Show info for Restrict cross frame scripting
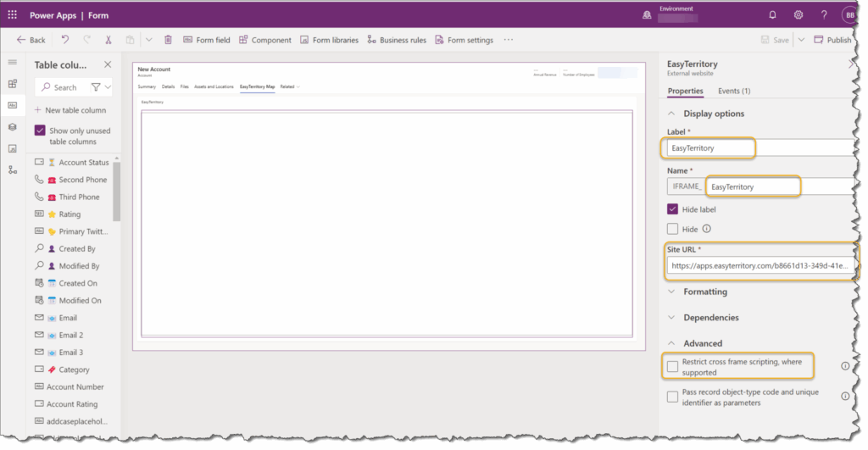Screen dimensions: 868x450 point(845,366)
